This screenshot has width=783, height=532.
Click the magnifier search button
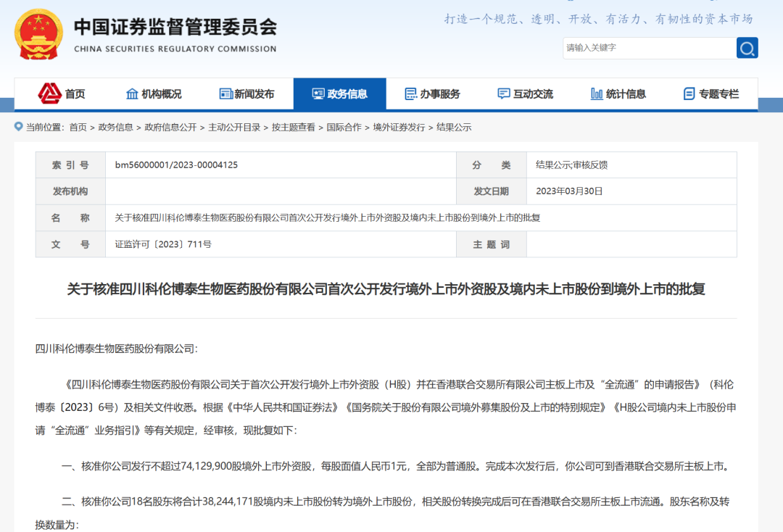747,48
